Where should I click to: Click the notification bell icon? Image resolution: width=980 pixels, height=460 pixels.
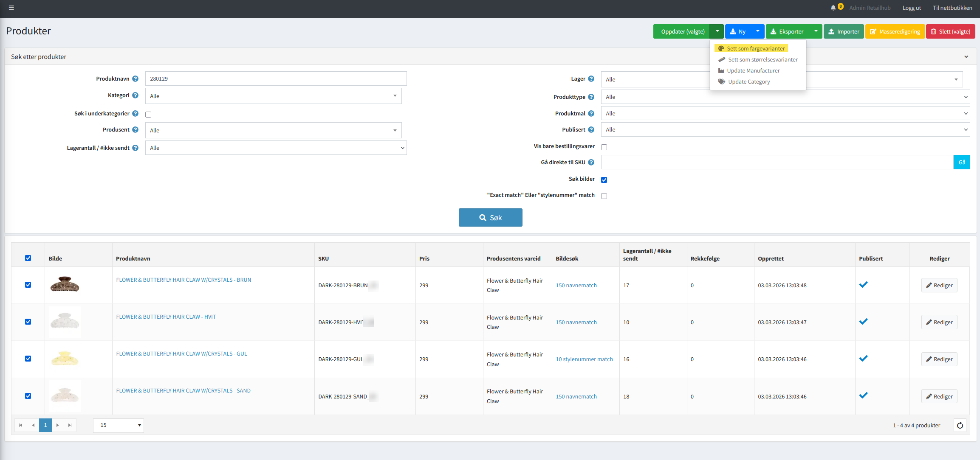click(x=833, y=8)
